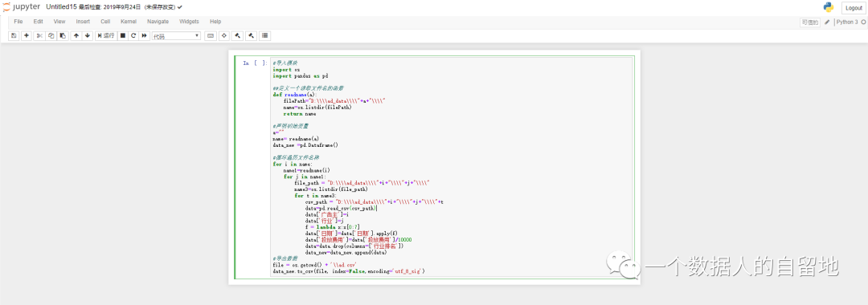Click the 'def readname(a):' code line
This screenshot has width=868, height=305.
pos(295,95)
